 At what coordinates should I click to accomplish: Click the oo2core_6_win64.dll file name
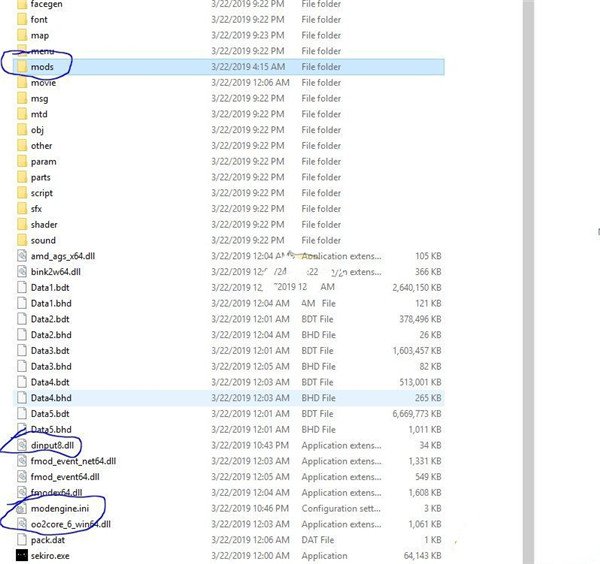pos(70,523)
